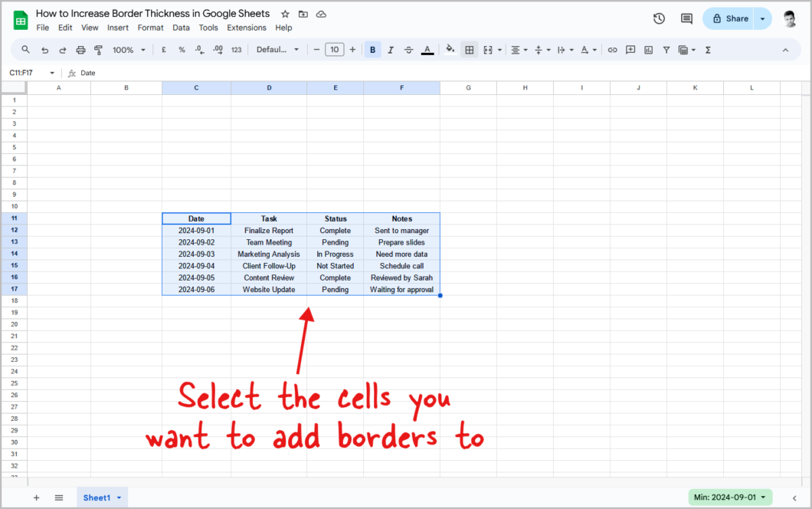Decrease font size minus button
This screenshot has width=812, height=509.
pyautogui.click(x=316, y=50)
